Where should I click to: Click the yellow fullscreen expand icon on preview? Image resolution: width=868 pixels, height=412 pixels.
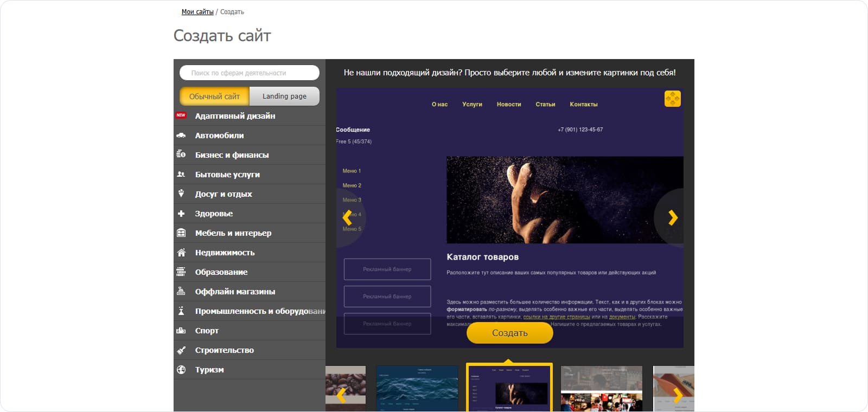pyautogui.click(x=672, y=99)
